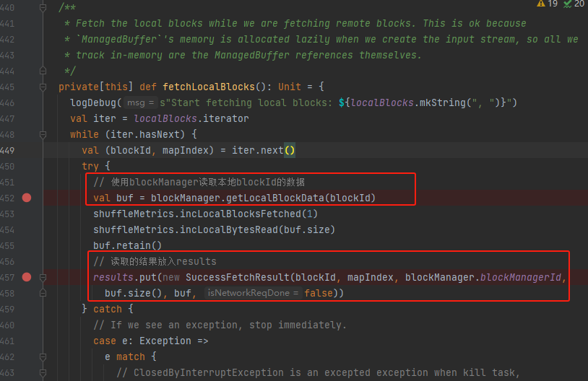Click the 'try' keyword on line 450

pos(90,166)
